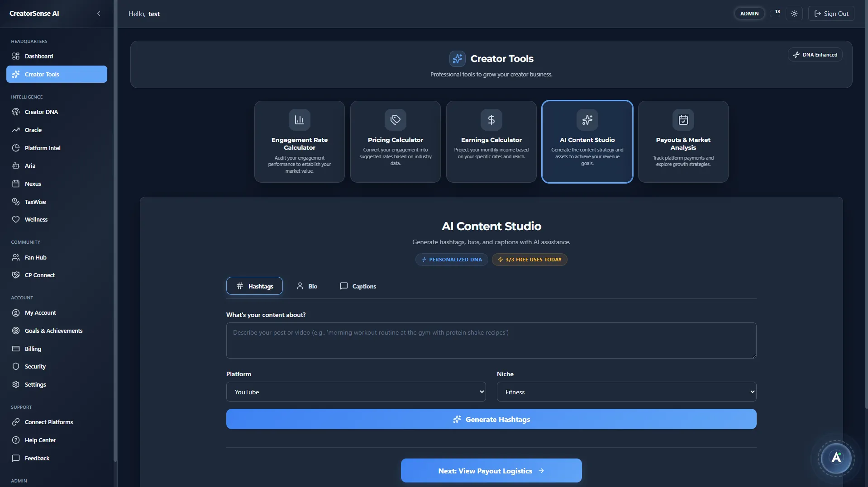
Task: Open the Oracle intelligence page
Action: [x=32, y=130]
